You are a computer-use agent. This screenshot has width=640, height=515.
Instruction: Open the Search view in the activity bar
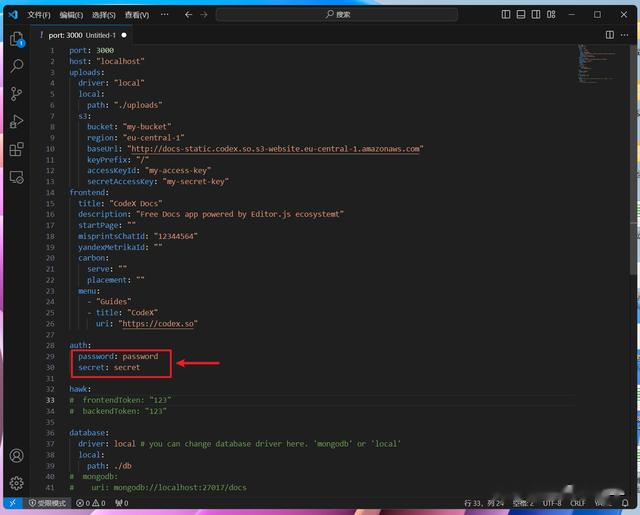[17, 66]
